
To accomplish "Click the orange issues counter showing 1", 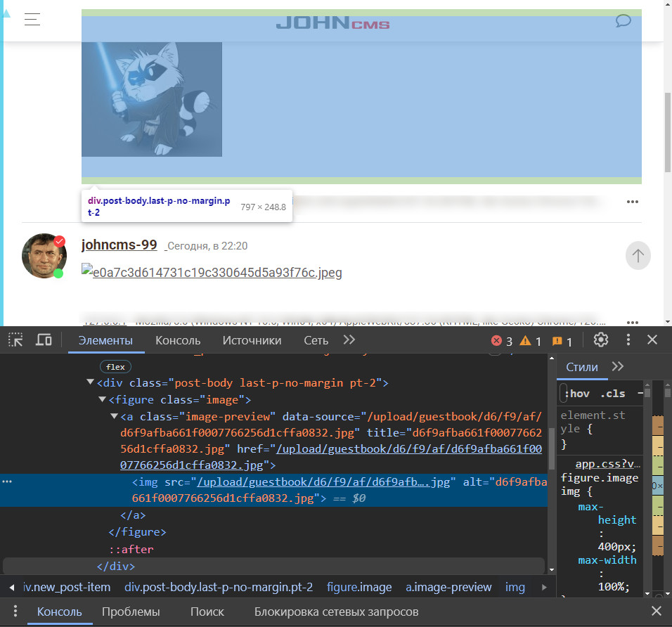I will (562, 341).
